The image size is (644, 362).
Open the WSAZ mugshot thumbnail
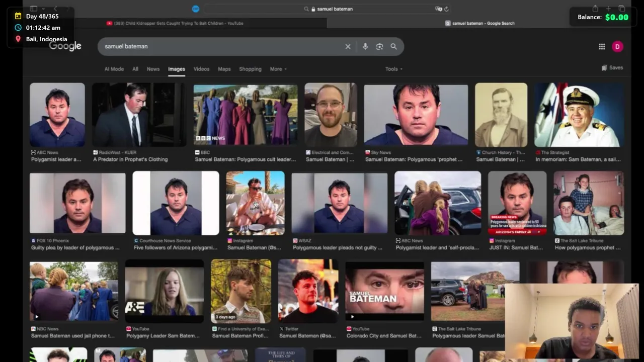[340, 203]
